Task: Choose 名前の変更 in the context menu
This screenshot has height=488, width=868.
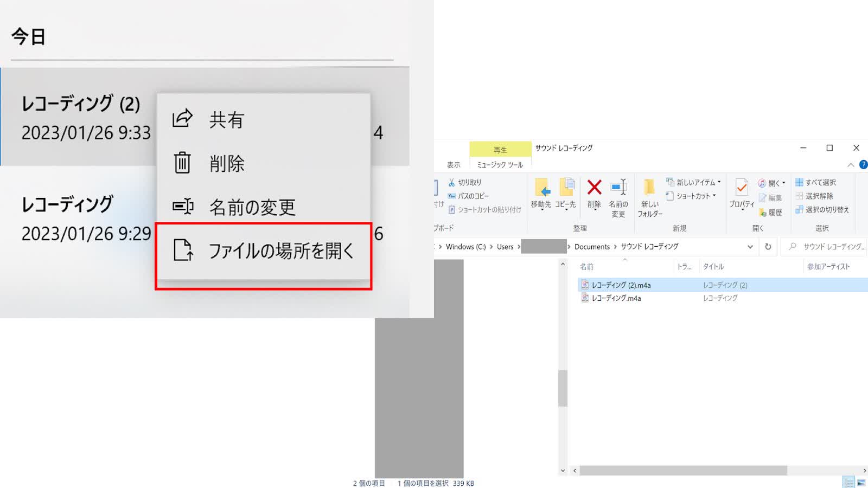Action: pos(264,207)
